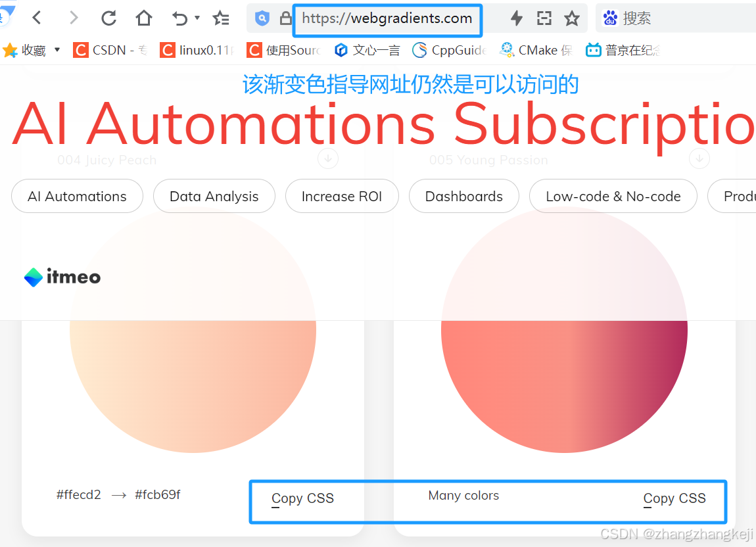
Task: Click the padlock site info icon
Action: tap(285, 18)
